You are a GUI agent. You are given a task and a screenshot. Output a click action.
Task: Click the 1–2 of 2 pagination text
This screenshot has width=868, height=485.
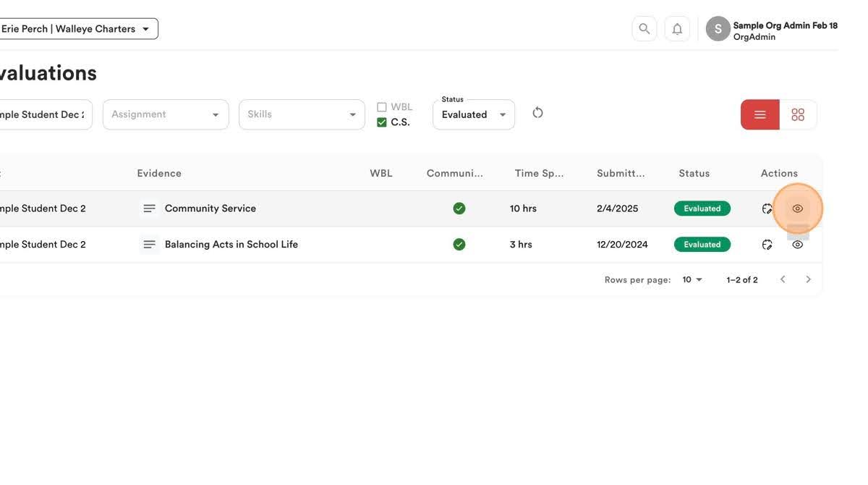coord(742,280)
